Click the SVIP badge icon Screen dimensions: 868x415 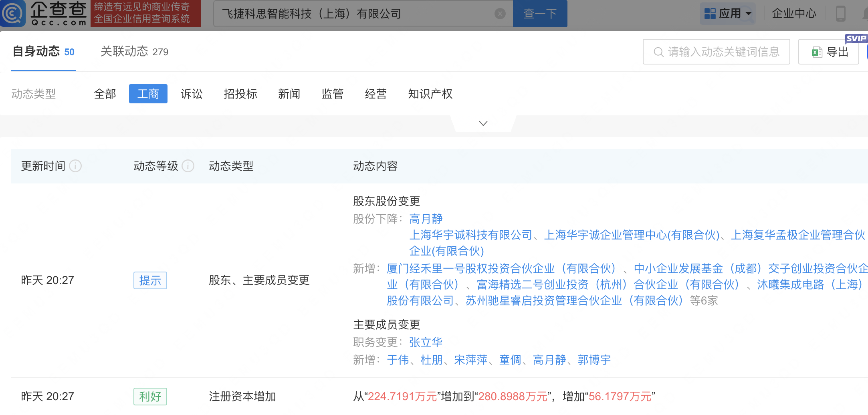(856, 38)
